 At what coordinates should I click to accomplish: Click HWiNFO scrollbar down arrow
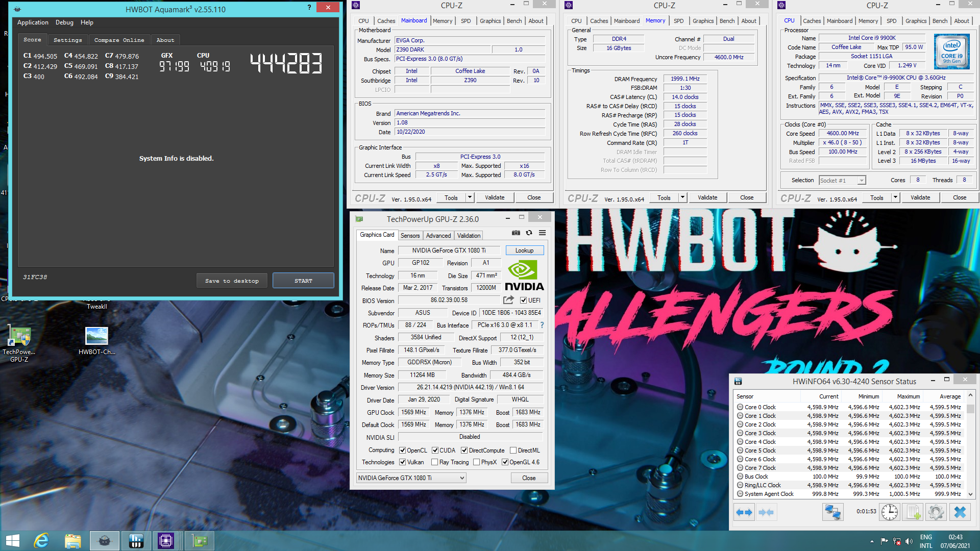click(970, 494)
